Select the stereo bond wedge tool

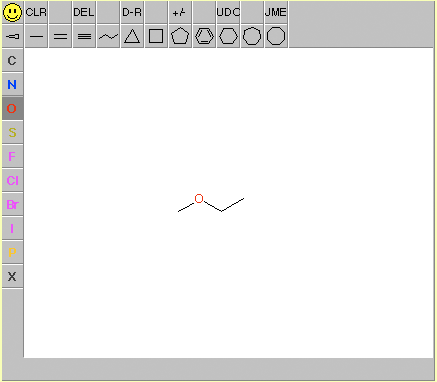point(12,36)
